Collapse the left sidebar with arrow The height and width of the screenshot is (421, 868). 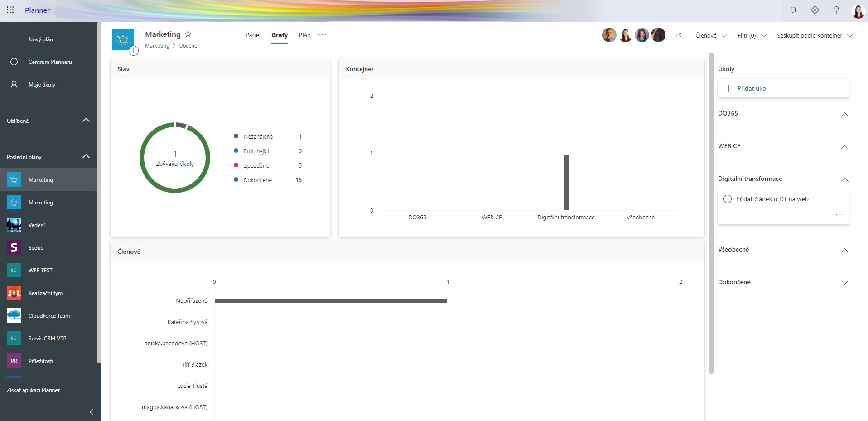[x=92, y=411]
